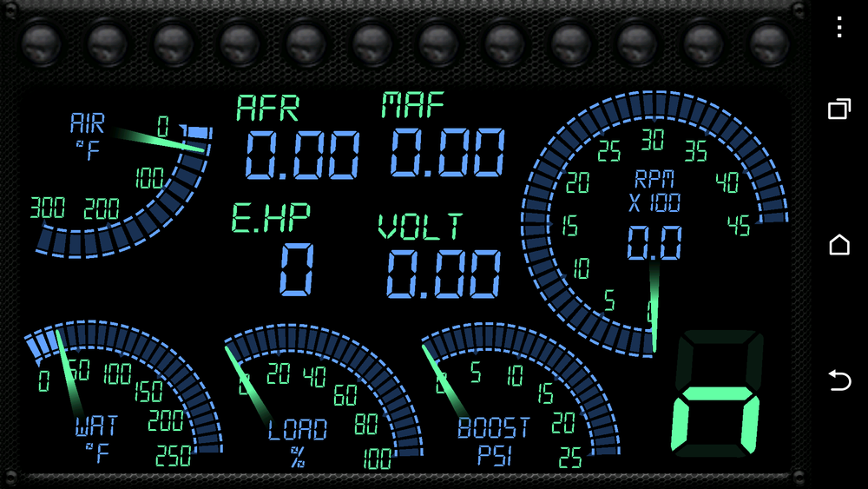
Task: Tap the last indicator light in the top row
Action: [769, 43]
